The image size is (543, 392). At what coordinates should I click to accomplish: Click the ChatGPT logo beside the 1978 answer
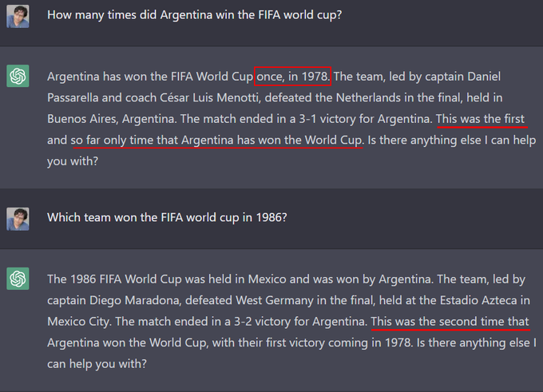click(18, 76)
